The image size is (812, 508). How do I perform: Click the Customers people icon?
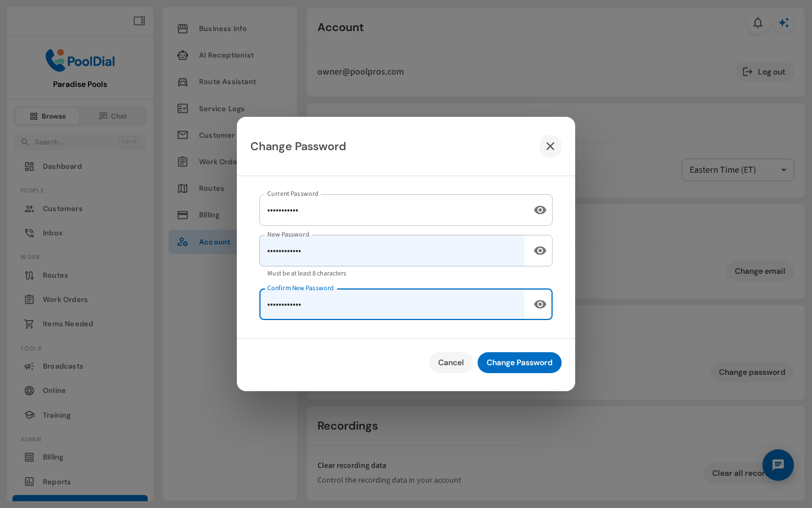click(x=29, y=209)
